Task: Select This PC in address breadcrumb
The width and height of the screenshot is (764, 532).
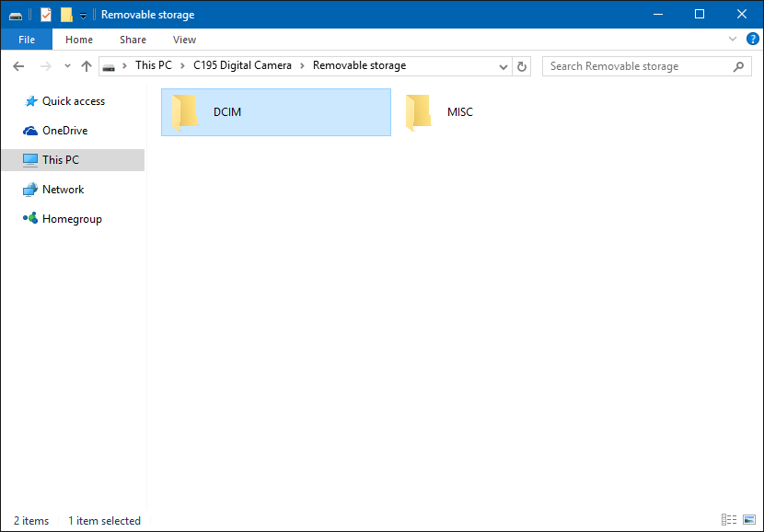Action: click(154, 65)
